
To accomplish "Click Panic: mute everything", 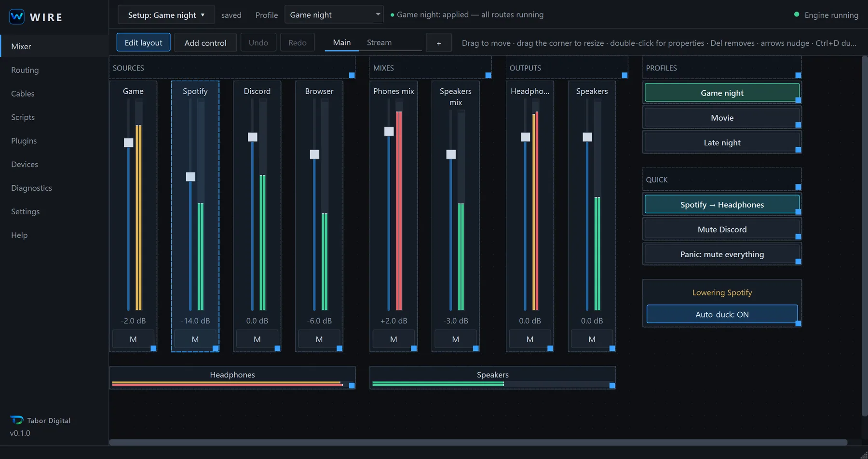I will tap(722, 254).
